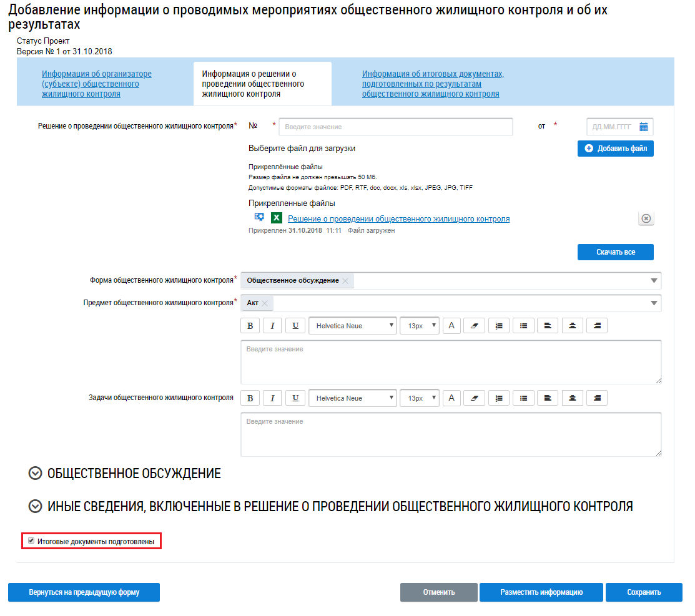Center-align text in the tasks editor
The width and height of the screenshot is (695, 616).
[573, 398]
